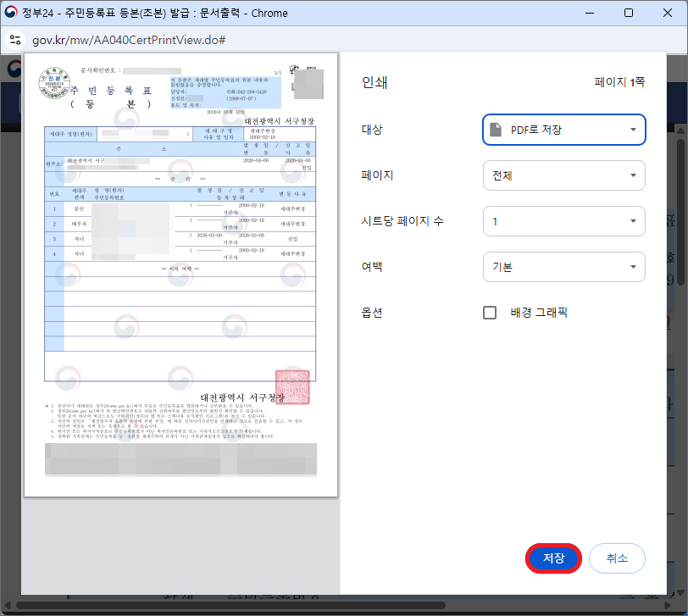Click the 페이지 1쪽 page count text
688x616 pixels.
coord(619,82)
